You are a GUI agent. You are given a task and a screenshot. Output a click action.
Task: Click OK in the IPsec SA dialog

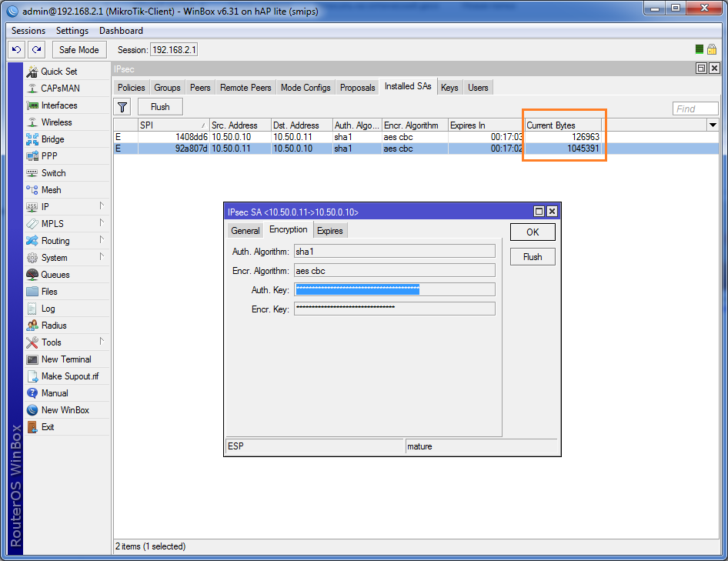(x=533, y=232)
